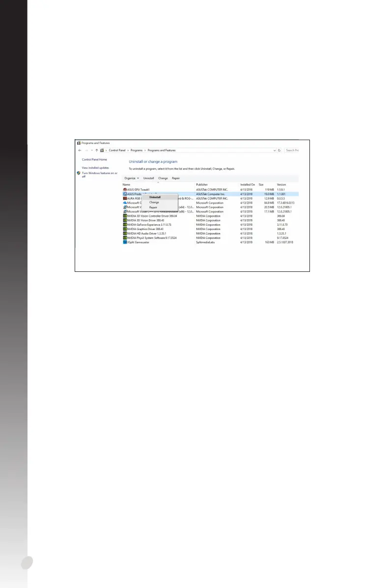Click Uninstall in the toolbar
The width and height of the screenshot is (390, 588).
pos(148,178)
